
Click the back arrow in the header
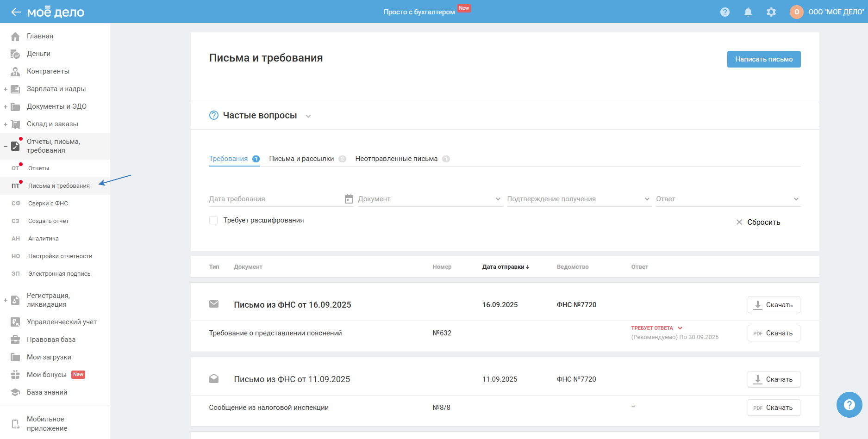tap(16, 12)
